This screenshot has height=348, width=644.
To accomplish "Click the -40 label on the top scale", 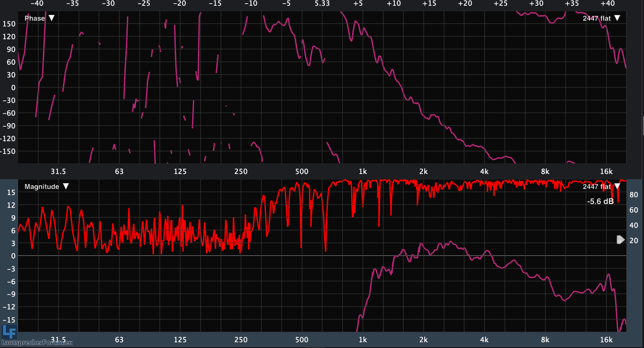I will tap(37, 4).
